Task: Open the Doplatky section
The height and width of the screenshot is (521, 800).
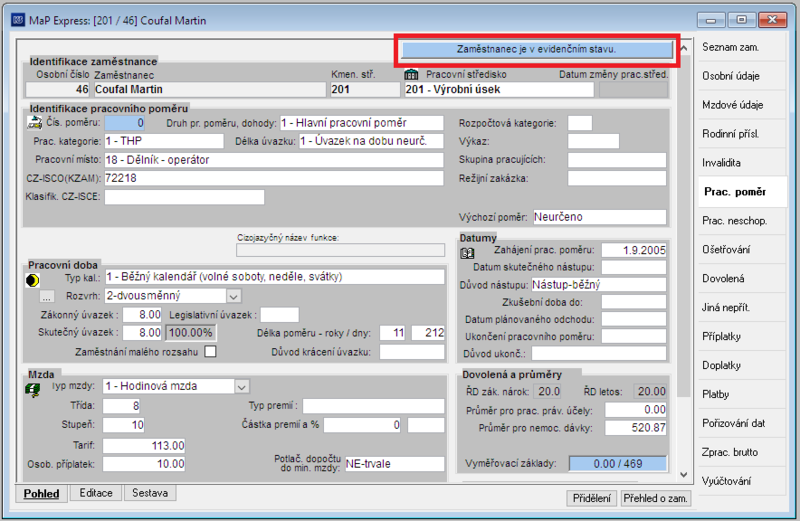Action: click(742, 365)
